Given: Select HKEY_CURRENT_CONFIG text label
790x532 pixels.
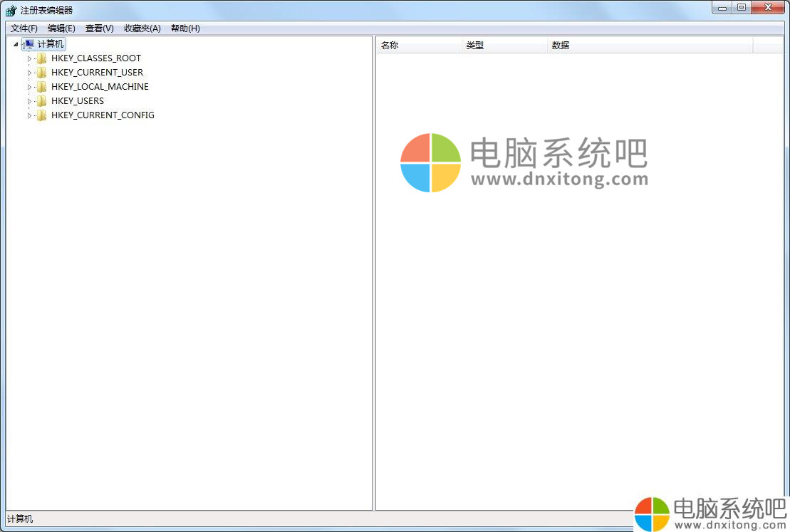Looking at the screenshot, I should click(x=103, y=115).
